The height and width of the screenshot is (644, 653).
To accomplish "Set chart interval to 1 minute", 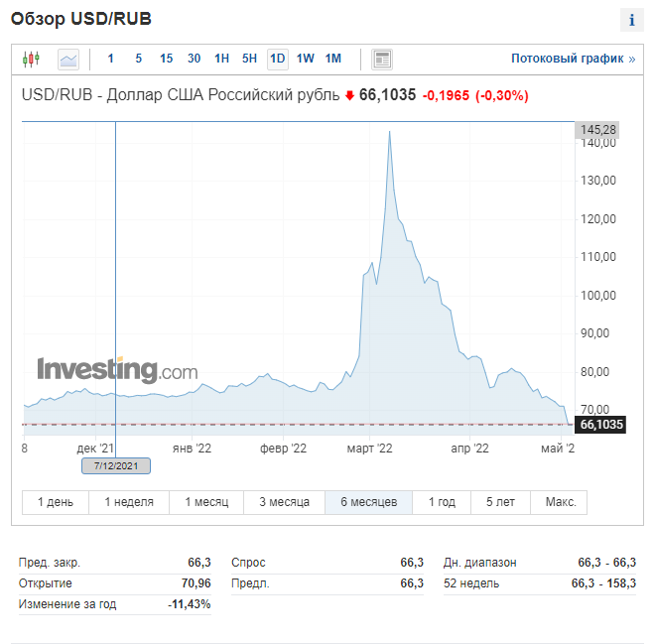I will tap(110, 59).
